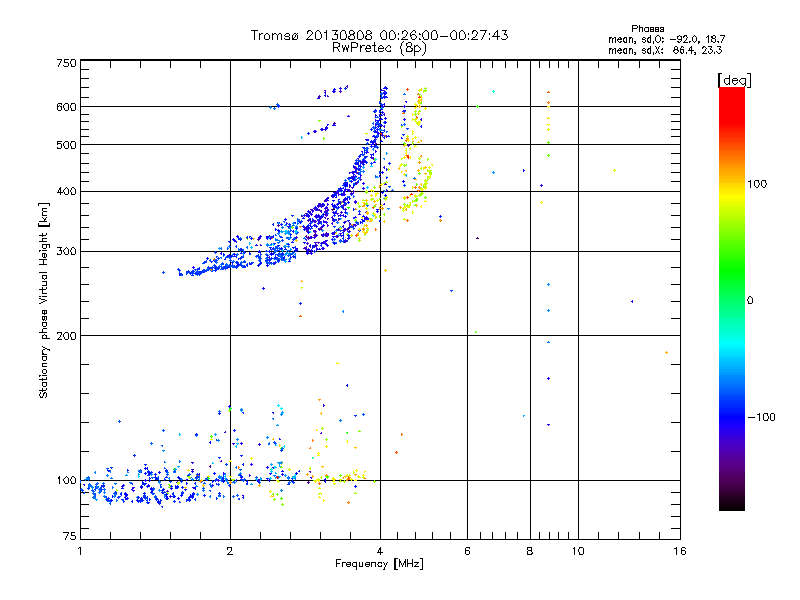The width and height of the screenshot is (800, 600).
Task: Click the colorbar tick label "-100"
Action: click(762, 417)
